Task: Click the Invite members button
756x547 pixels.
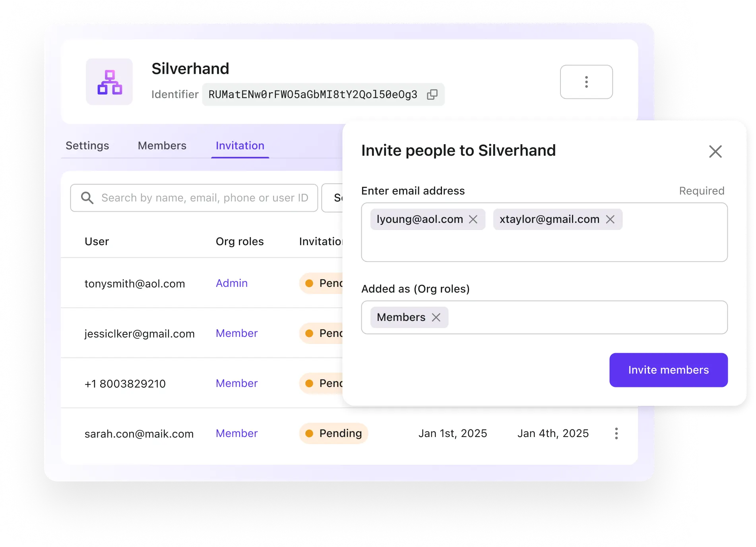Action: pos(668,370)
